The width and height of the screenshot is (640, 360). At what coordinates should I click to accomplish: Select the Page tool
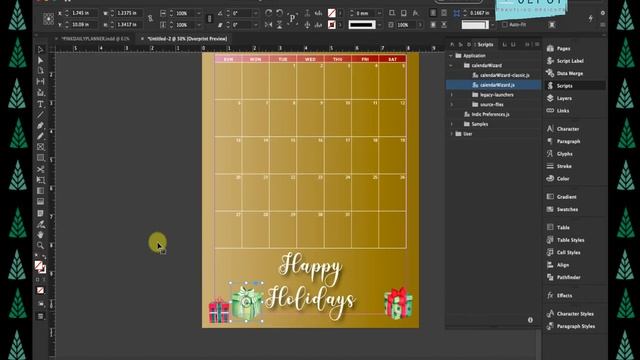(40, 71)
